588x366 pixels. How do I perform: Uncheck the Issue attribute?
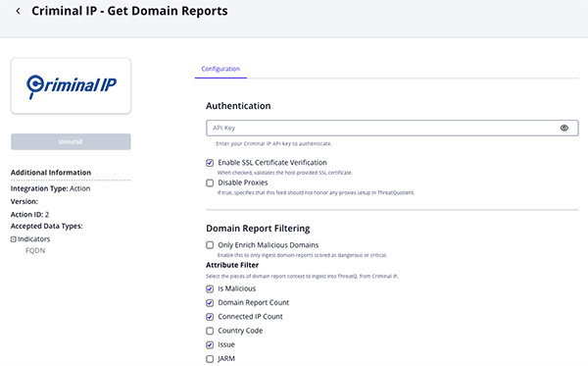210,344
